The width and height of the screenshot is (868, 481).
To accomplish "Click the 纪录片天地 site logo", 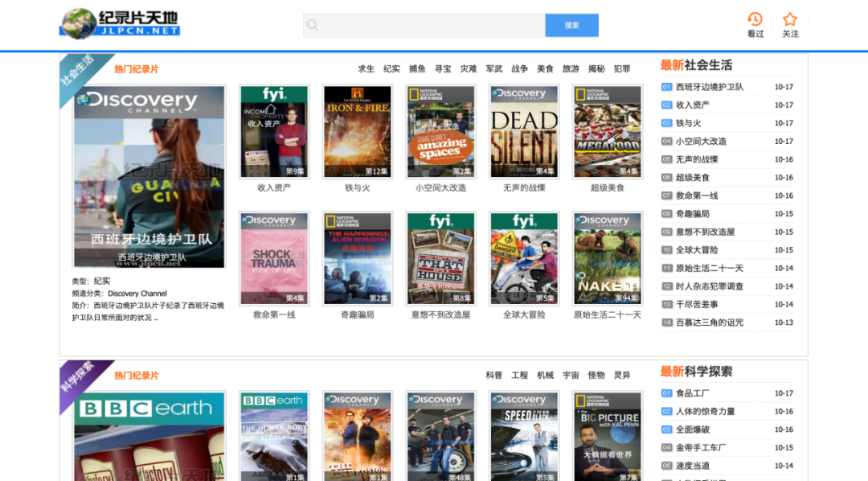I will pos(119,23).
